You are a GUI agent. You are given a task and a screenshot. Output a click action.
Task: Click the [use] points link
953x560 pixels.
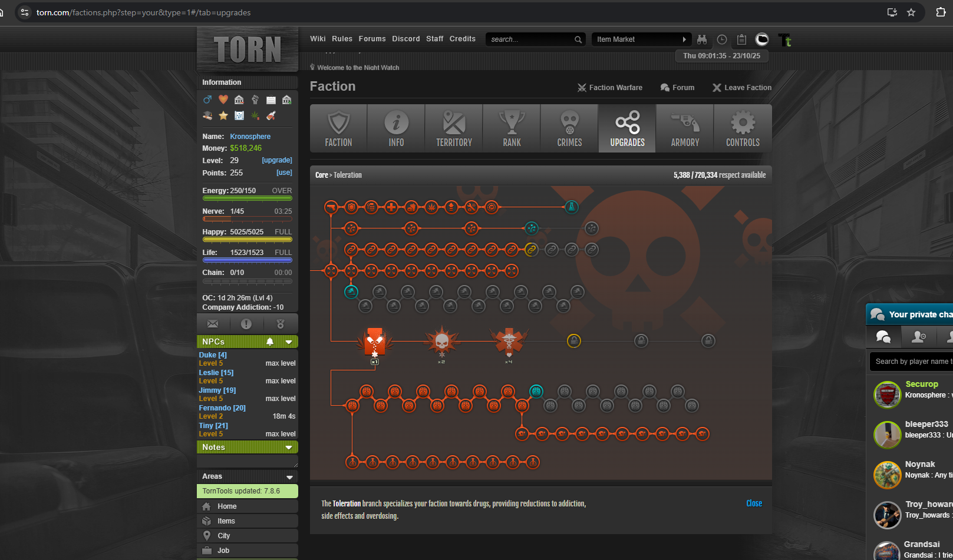click(x=284, y=173)
